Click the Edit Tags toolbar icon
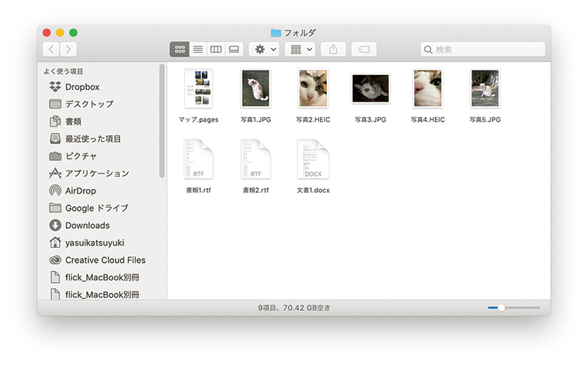 click(363, 49)
